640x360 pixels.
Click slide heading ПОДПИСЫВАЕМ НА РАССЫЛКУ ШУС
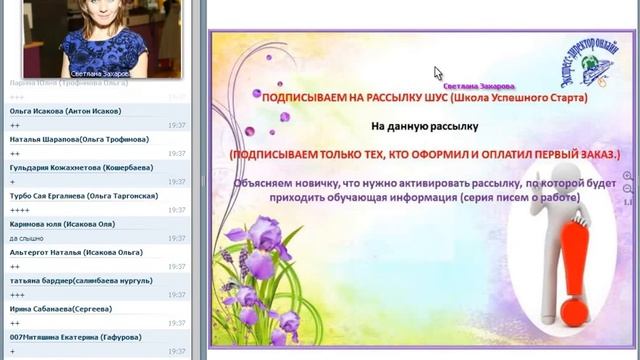pyautogui.click(x=424, y=98)
